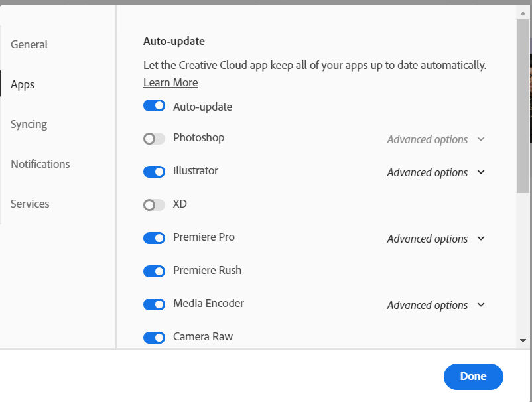
Task: Switch off Premiere Rush auto-update
Action: [x=154, y=271]
